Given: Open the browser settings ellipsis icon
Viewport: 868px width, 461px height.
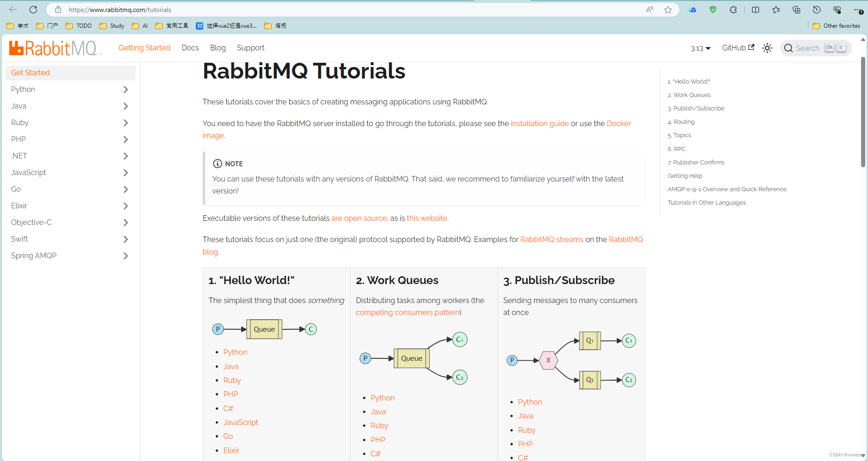Looking at the screenshot, I should pos(858,9).
